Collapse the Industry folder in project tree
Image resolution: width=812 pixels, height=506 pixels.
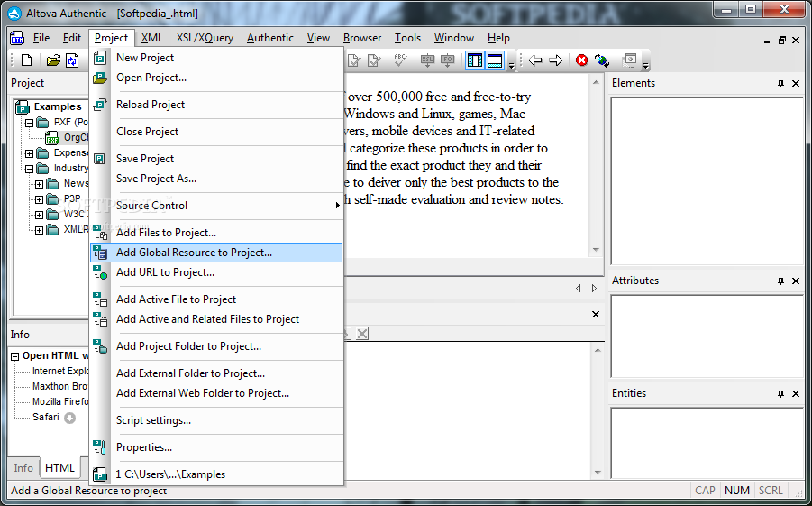29,169
